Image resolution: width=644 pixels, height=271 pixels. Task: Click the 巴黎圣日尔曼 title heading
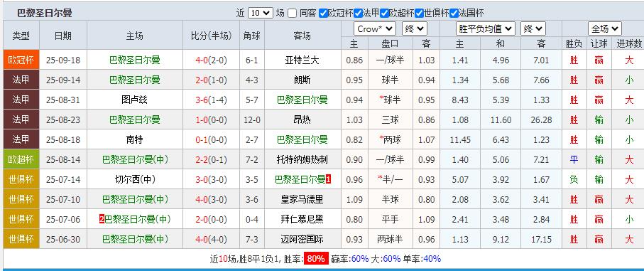pyautogui.click(x=44, y=14)
